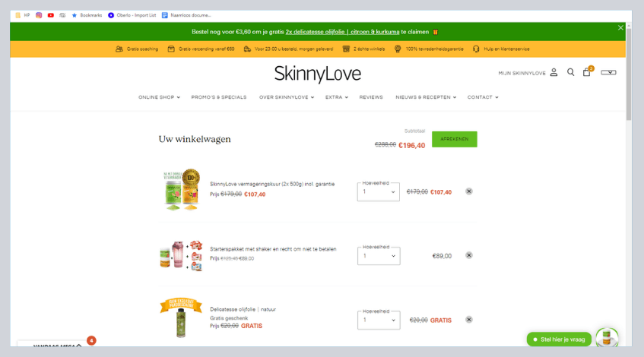Click the tevredenheidsgarantie badge icon
644x357 pixels.
(398, 49)
